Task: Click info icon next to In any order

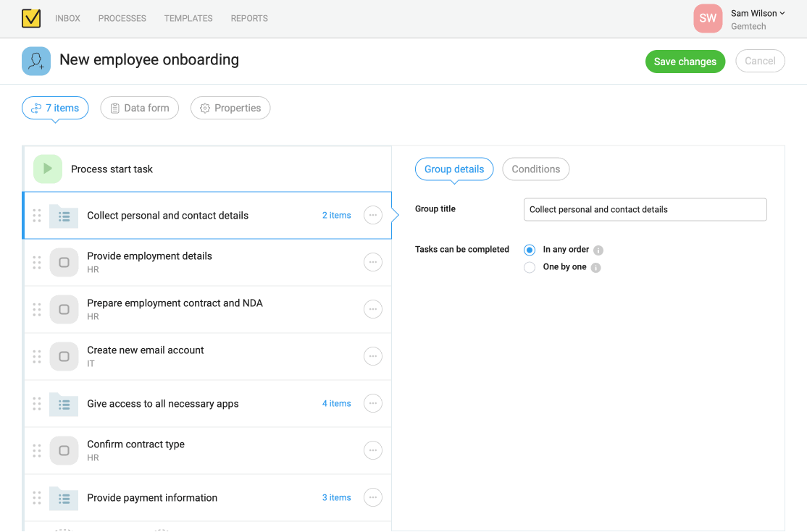Action: (x=598, y=250)
